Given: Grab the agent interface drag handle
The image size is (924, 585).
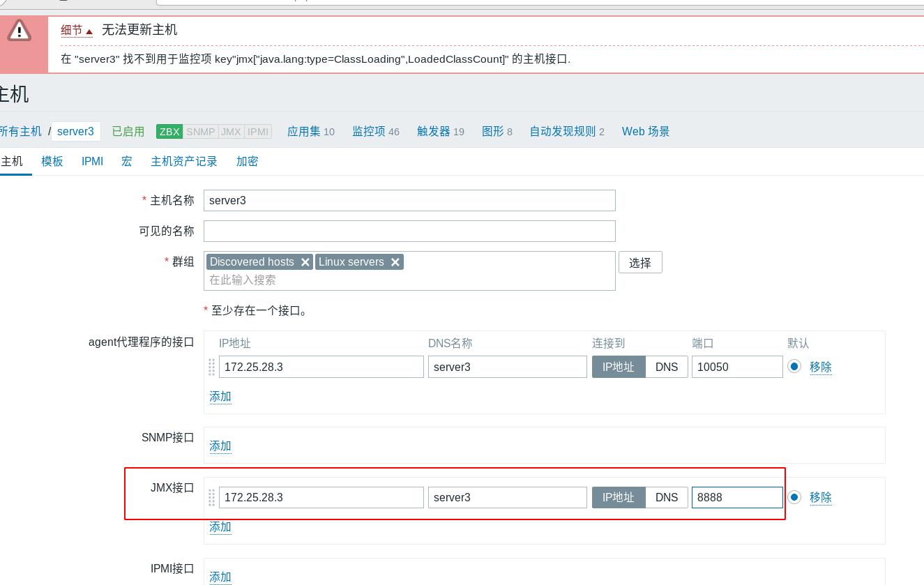Looking at the screenshot, I should [x=212, y=367].
